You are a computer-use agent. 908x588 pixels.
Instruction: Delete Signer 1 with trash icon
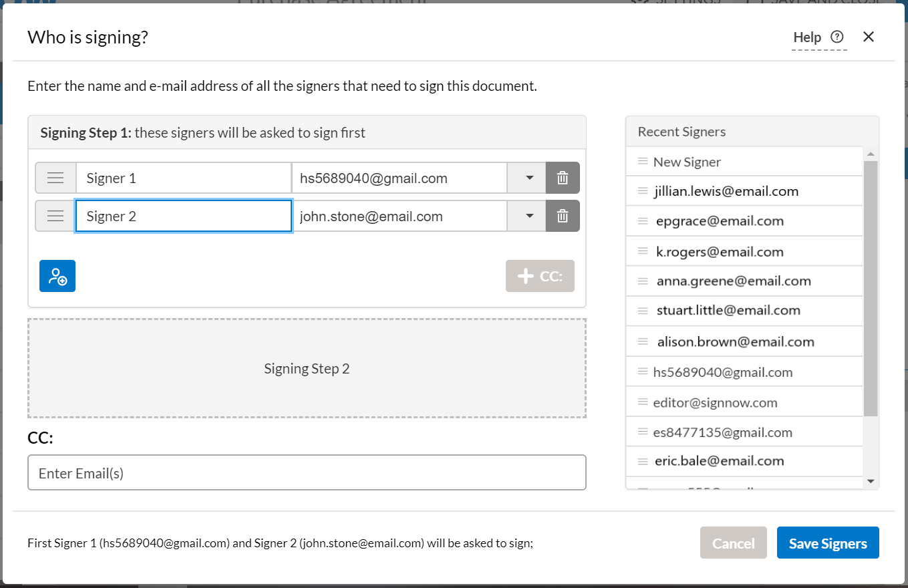(x=563, y=178)
